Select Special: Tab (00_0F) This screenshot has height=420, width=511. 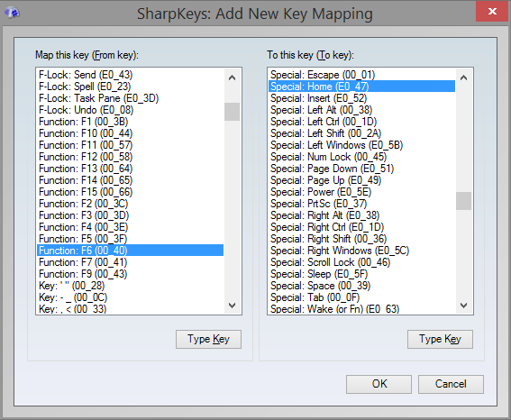(x=361, y=297)
